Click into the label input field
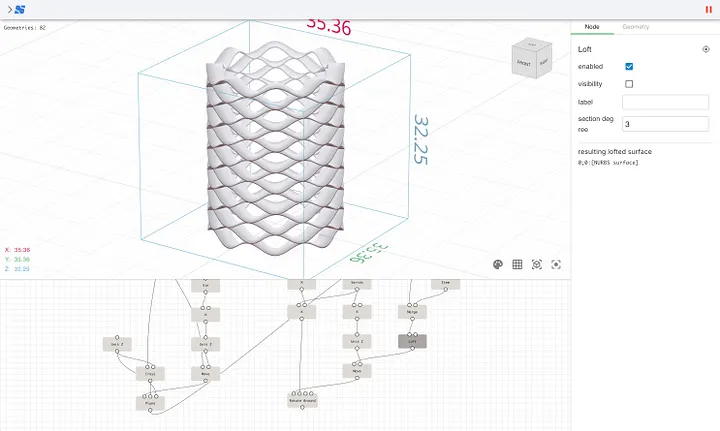The image size is (720, 431). (x=665, y=102)
